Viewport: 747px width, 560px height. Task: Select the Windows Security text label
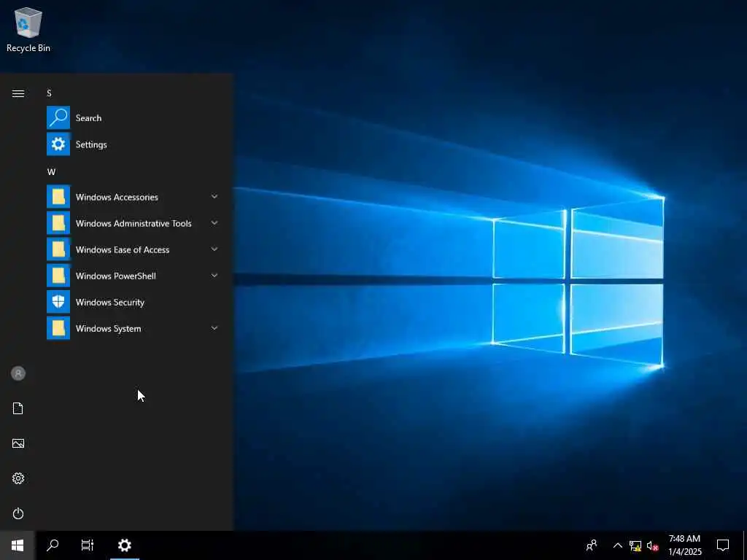pos(110,303)
